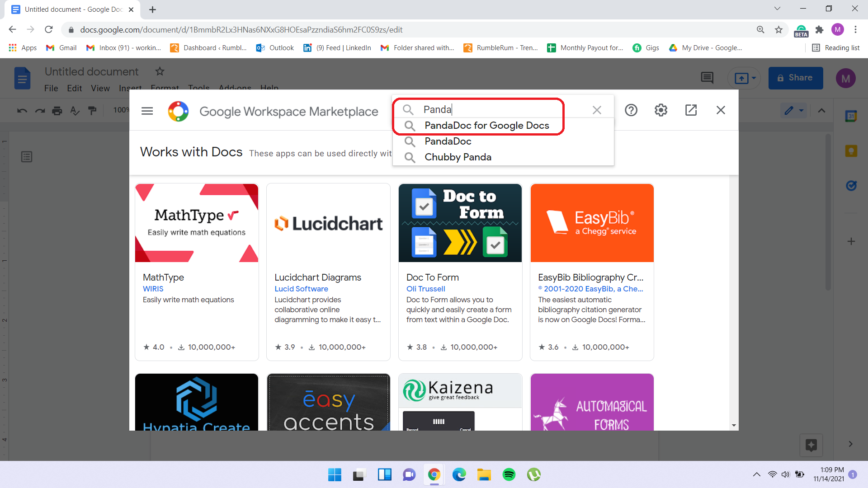The height and width of the screenshot is (488, 868).
Task: Click the Google Workspace Marketplace logo
Action: point(178,111)
